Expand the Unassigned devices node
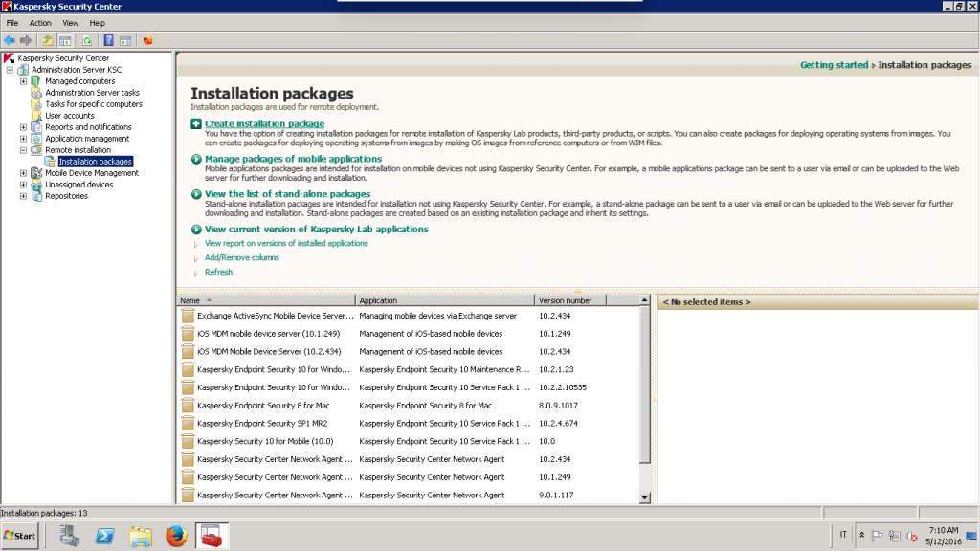 23,185
